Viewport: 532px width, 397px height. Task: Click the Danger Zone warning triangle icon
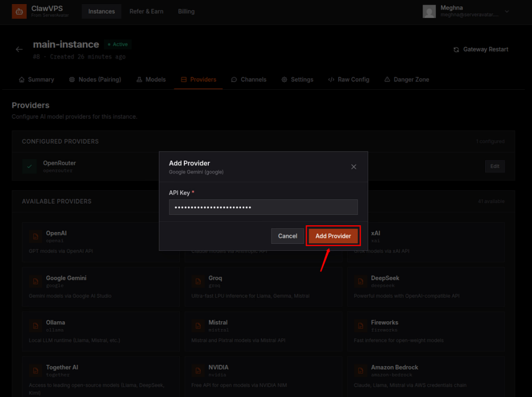click(387, 79)
